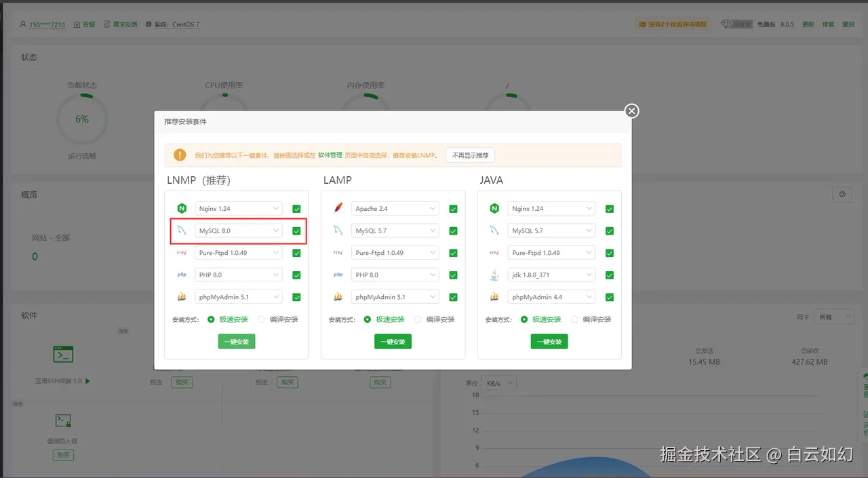868x478 pixels.
Task: Click 一键安装 button under JAVA
Action: [x=549, y=342]
